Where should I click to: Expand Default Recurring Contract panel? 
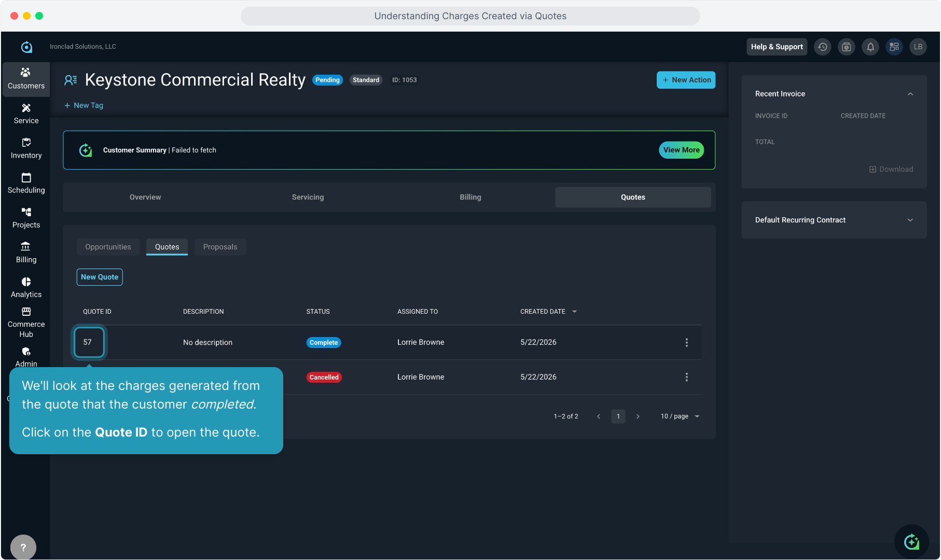(x=910, y=220)
